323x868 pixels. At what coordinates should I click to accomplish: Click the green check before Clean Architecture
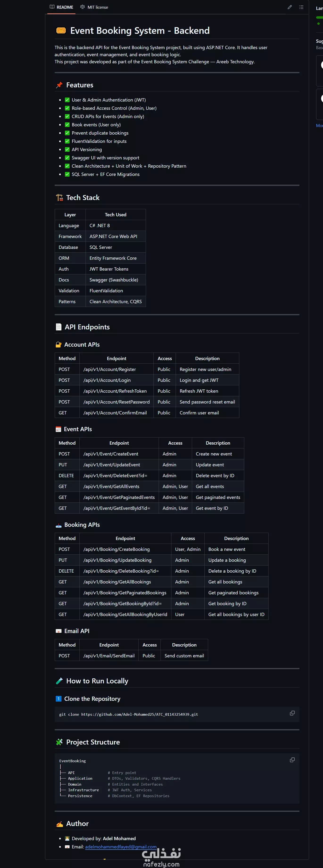point(67,166)
